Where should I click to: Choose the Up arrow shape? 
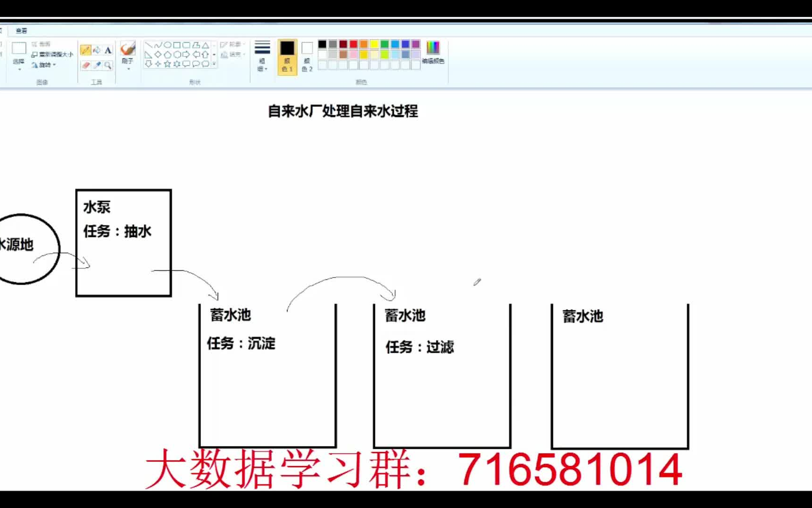[205, 55]
